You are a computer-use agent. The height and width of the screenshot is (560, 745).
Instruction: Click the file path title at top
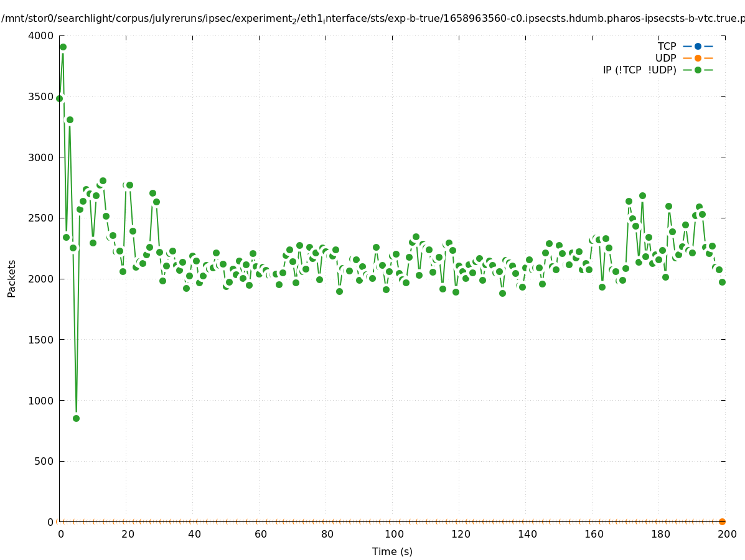(372, 19)
